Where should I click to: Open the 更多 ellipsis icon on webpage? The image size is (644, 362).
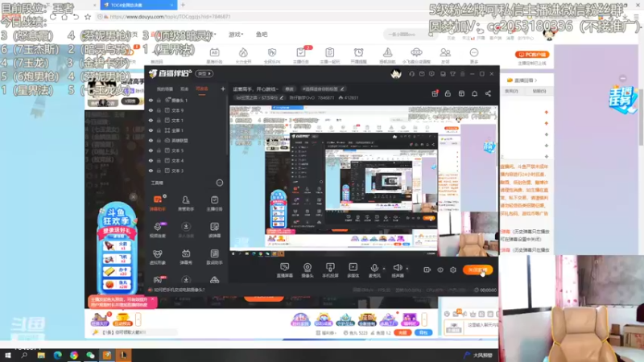pos(474,55)
